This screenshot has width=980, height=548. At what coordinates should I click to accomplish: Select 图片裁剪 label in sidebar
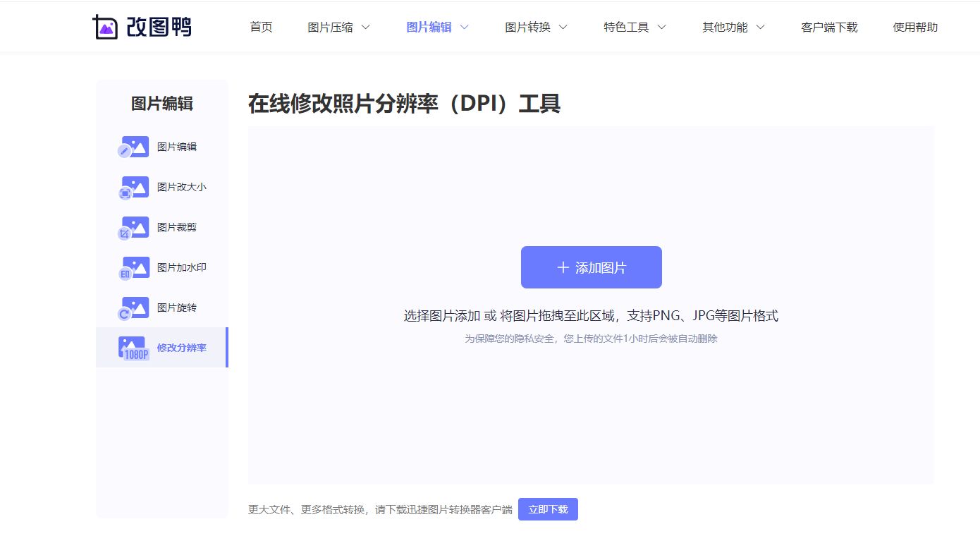coord(177,227)
